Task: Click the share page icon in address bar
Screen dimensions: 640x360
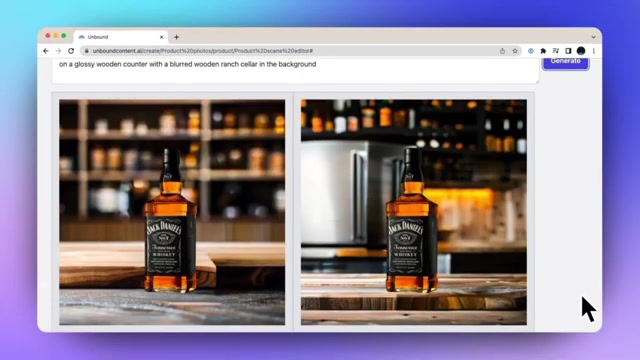Action: (502, 51)
